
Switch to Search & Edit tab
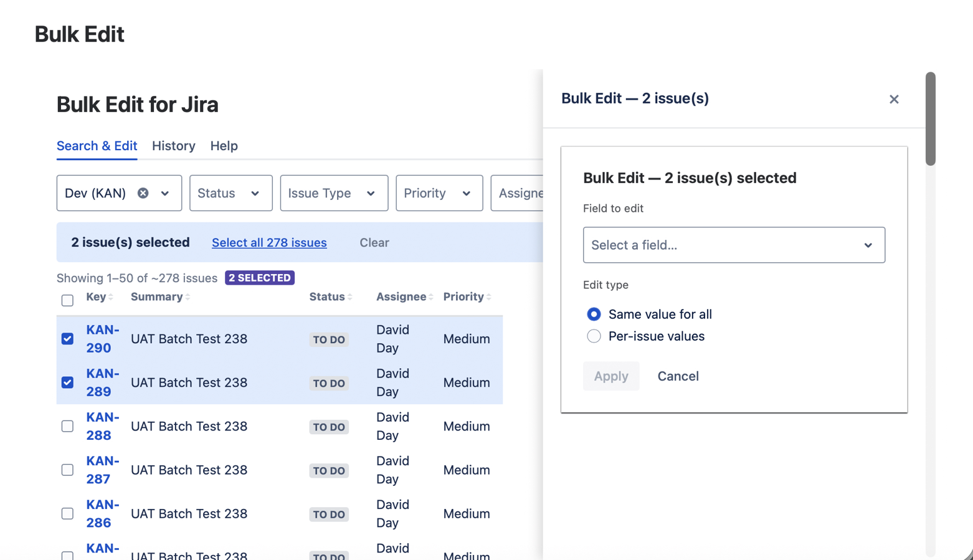97,146
